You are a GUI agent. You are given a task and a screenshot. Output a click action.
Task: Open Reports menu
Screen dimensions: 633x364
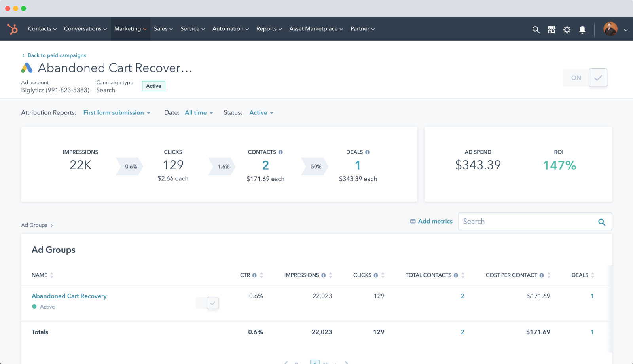[269, 29]
